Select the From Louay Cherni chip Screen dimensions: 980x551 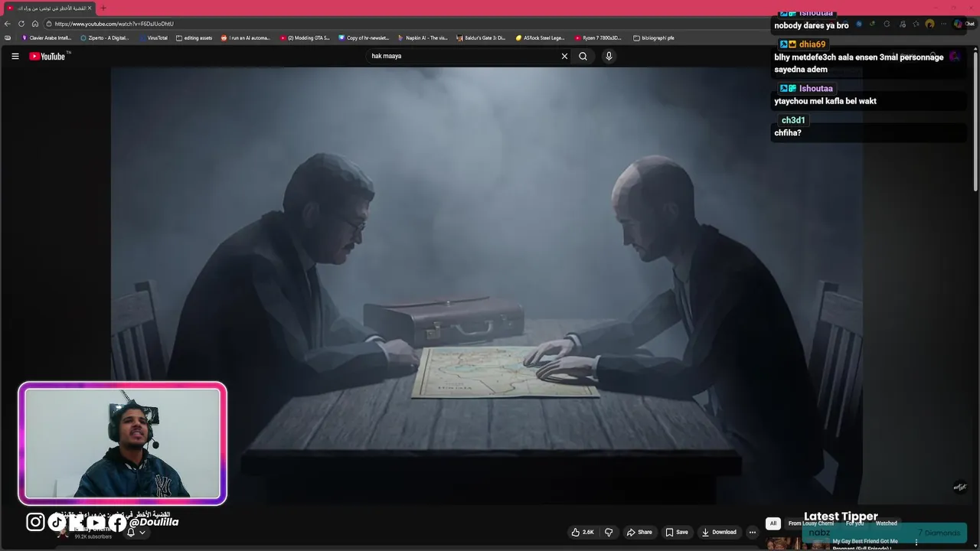click(811, 523)
